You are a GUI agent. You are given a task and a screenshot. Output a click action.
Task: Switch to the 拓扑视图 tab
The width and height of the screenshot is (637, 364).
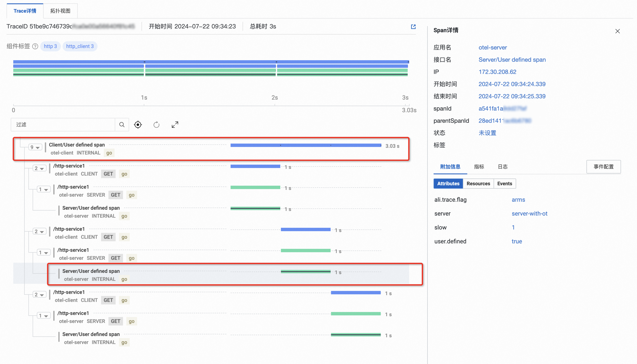[60, 11]
